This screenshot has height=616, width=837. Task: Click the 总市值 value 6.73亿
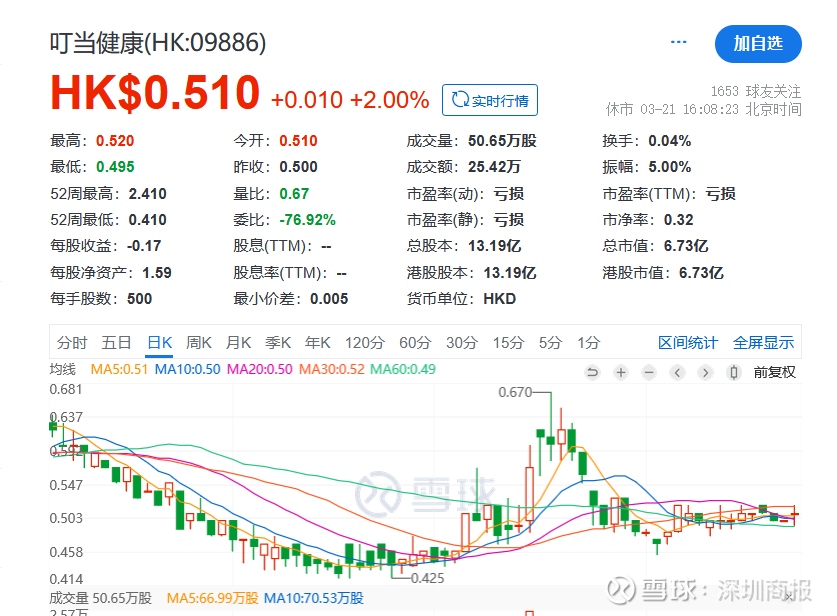click(x=686, y=246)
